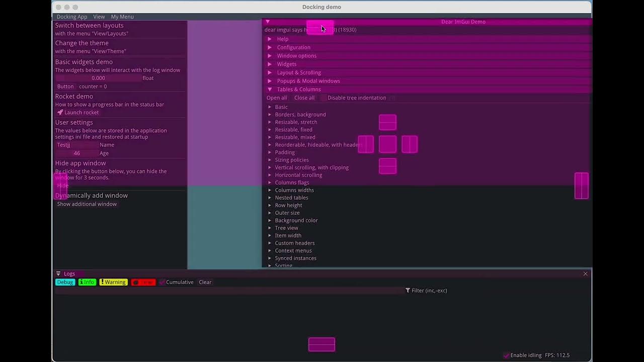The image size is (644, 362).
Task: Click Close all in Tables & Columns
Action: coord(304,98)
